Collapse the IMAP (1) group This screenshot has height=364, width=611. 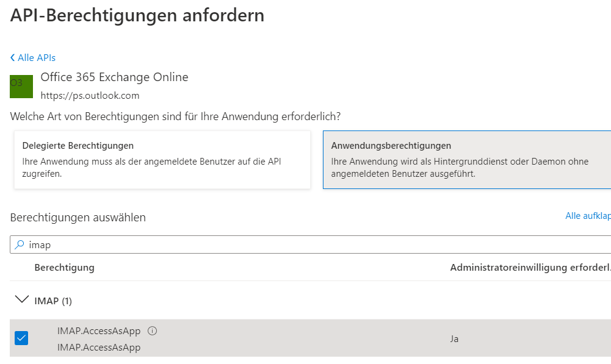coord(22,299)
